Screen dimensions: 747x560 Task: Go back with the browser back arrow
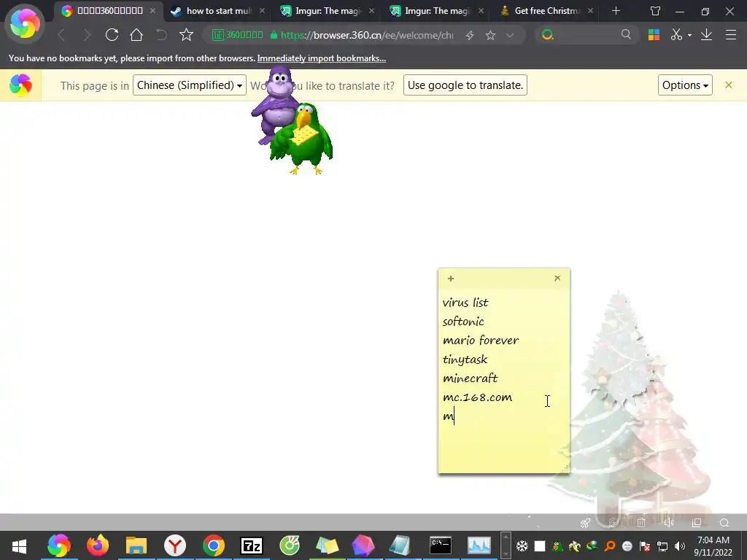click(61, 35)
